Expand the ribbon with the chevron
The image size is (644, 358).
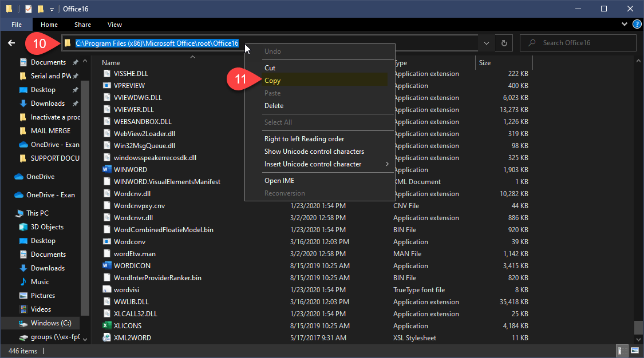(x=625, y=24)
